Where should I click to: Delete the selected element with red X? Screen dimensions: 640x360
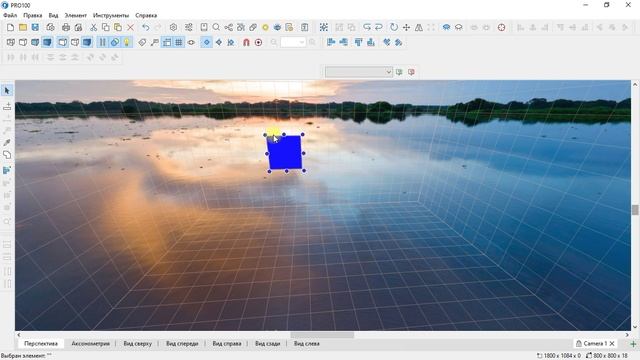131,27
